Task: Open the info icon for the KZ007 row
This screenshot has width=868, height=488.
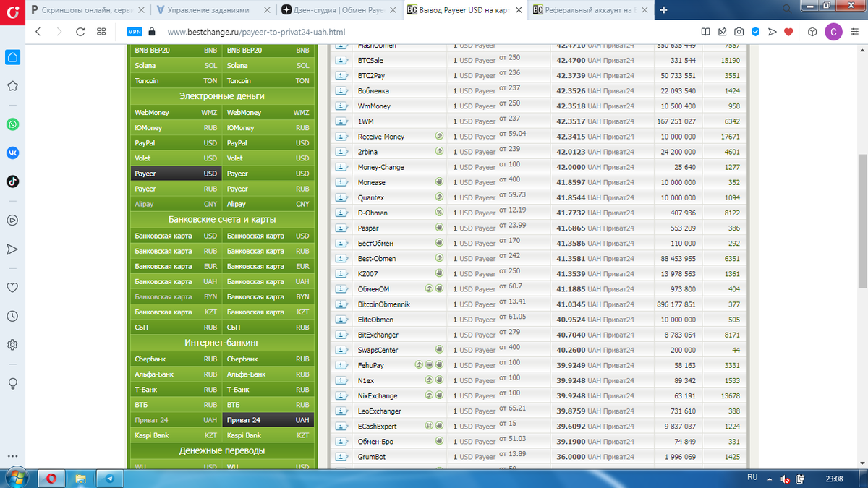Action: tap(342, 274)
